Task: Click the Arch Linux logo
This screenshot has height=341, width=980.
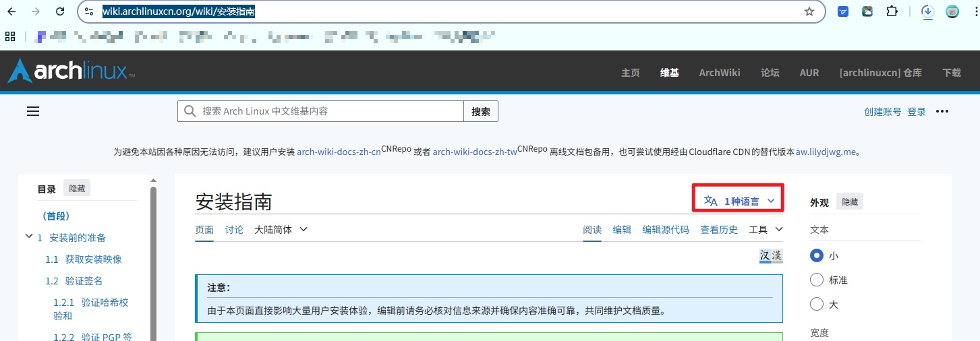Action: point(71,71)
